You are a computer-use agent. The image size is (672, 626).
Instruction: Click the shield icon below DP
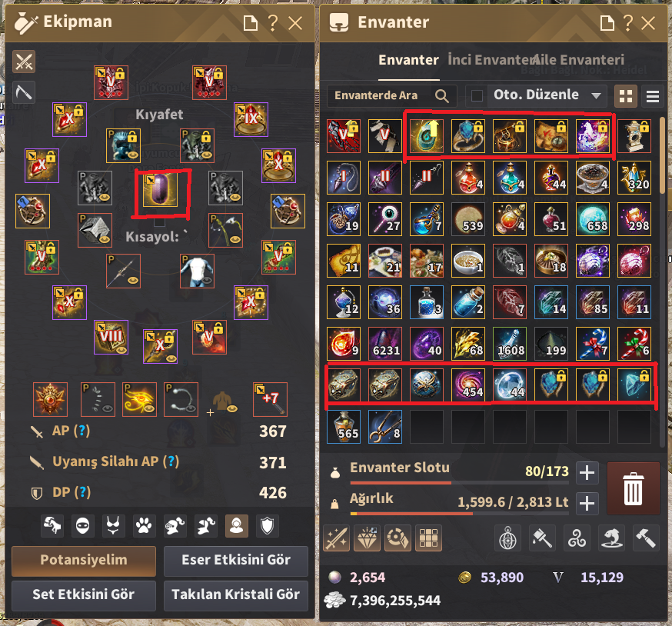pos(267,526)
